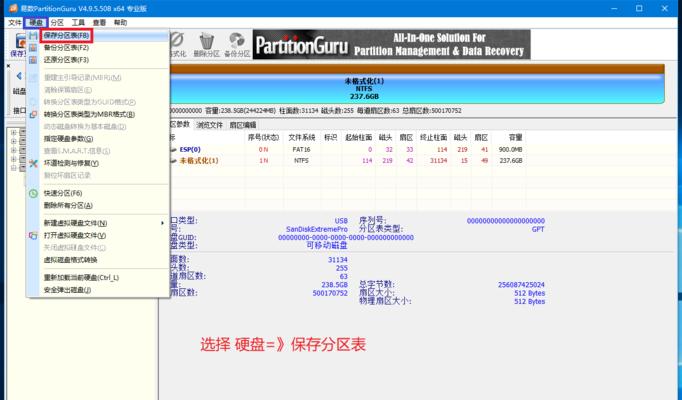Open the 分区 menu
Viewport: 682px width, 400px height.
(x=57, y=23)
